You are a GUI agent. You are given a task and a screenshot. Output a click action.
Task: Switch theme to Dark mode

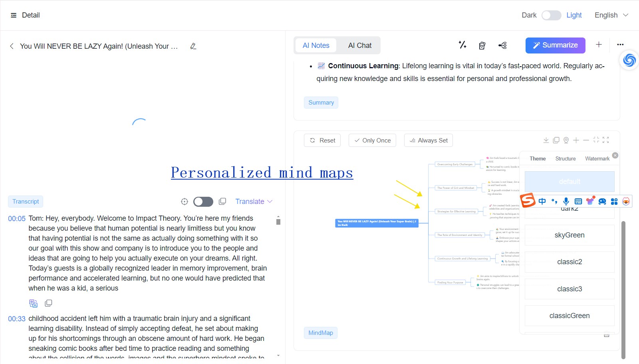click(x=551, y=15)
